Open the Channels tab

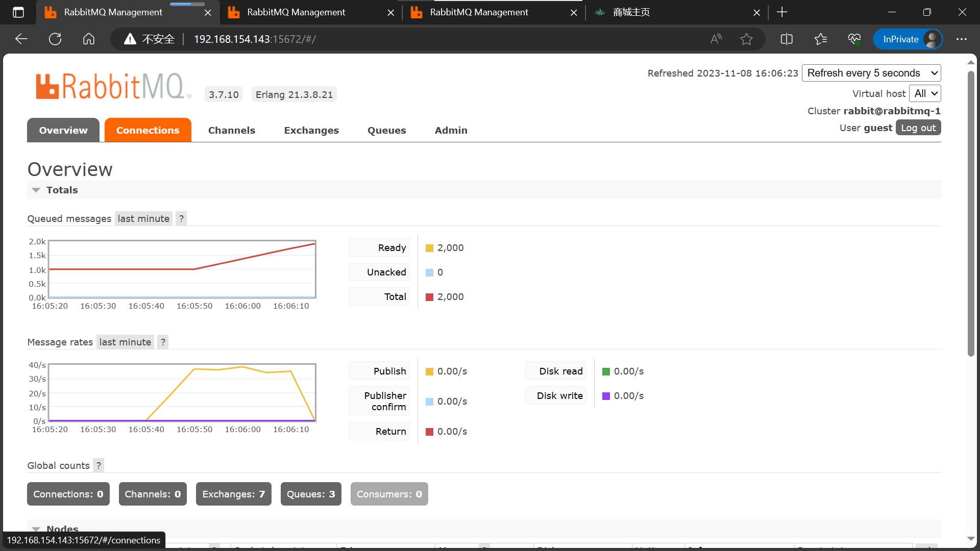coord(232,130)
